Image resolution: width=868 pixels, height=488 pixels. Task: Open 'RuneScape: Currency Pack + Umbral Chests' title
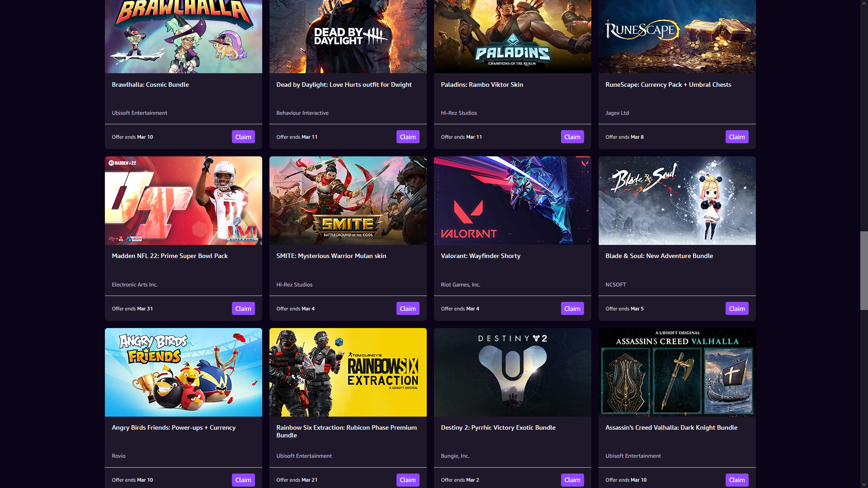coord(668,84)
